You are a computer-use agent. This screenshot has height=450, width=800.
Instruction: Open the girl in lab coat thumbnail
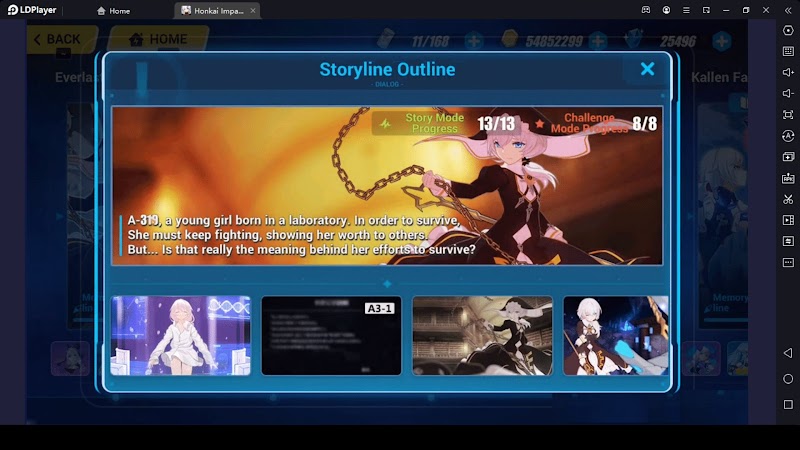coord(181,335)
